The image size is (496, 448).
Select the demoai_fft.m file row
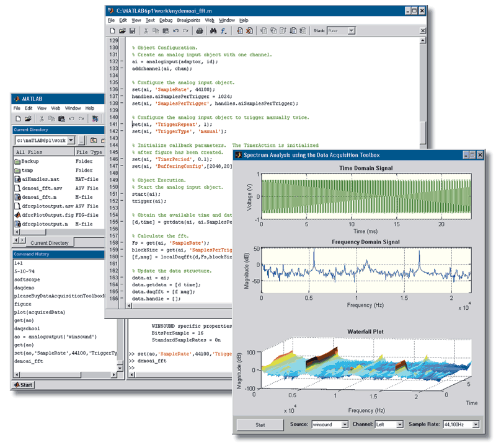click(59, 197)
